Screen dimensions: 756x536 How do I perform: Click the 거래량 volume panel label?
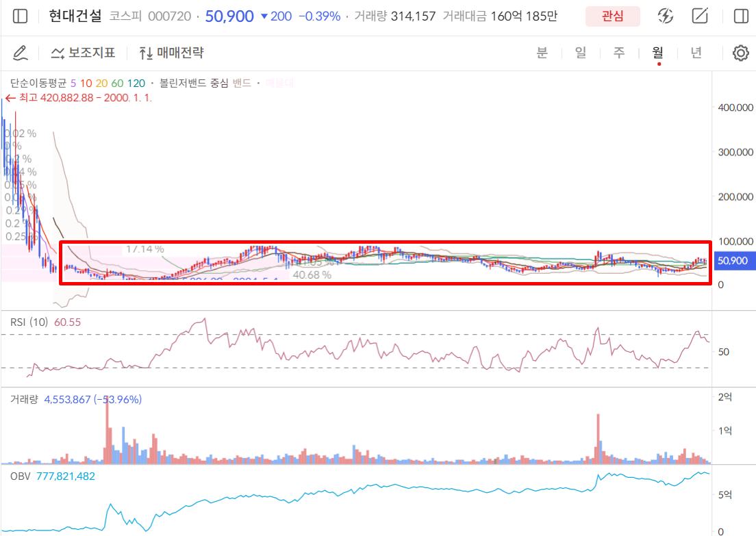click(24, 399)
